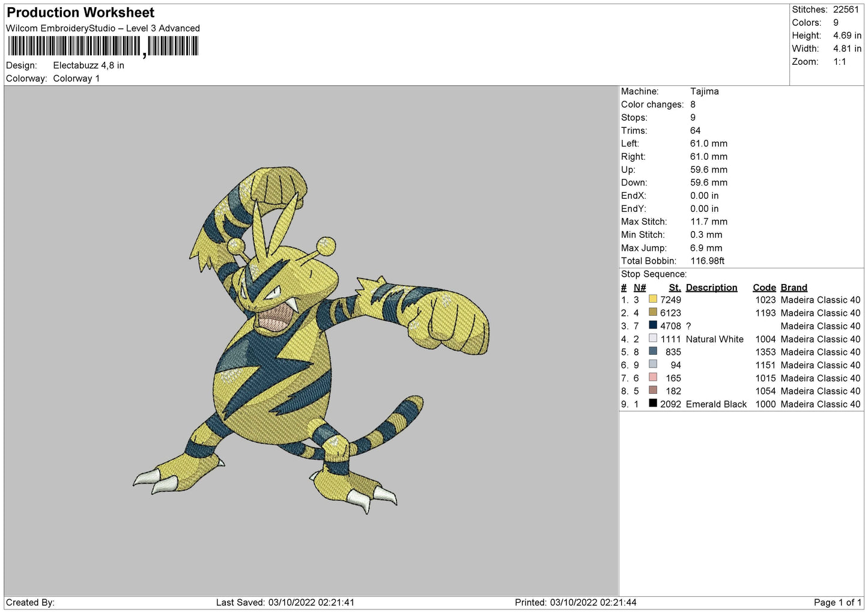Click the Max Stitch value '11.7 mm'
Screen dimensions: 868x613
point(709,222)
